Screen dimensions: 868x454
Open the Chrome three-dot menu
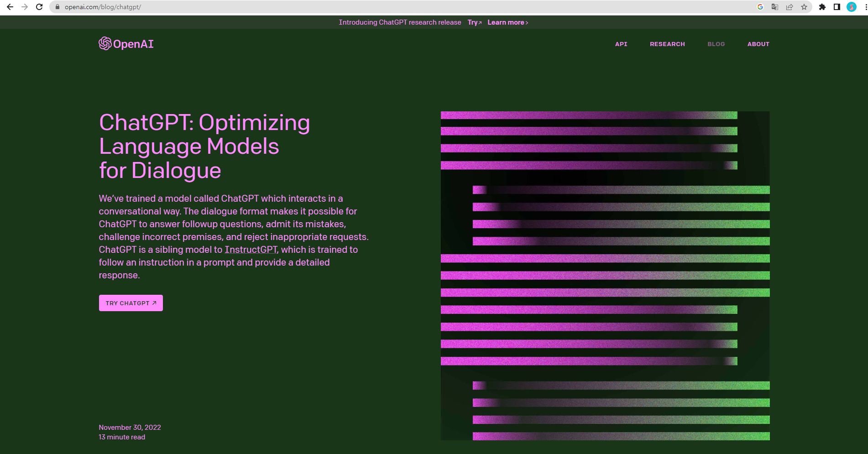click(x=865, y=7)
